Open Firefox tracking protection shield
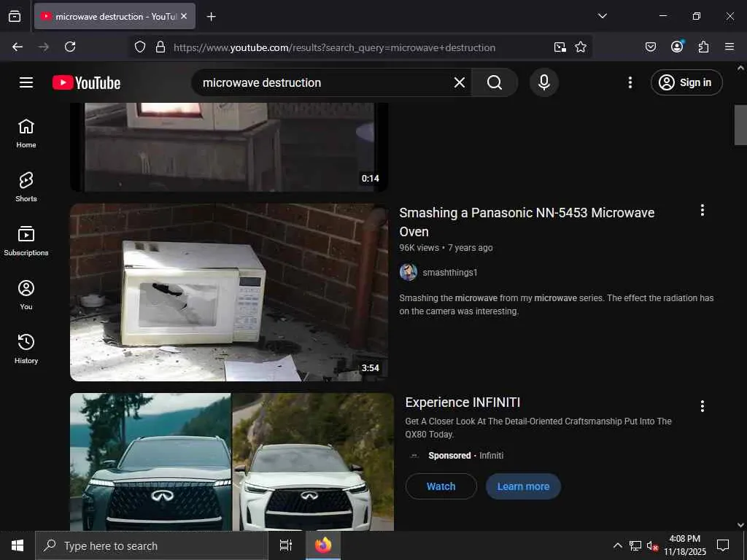The height and width of the screenshot is (560, 747). (139, 47)
